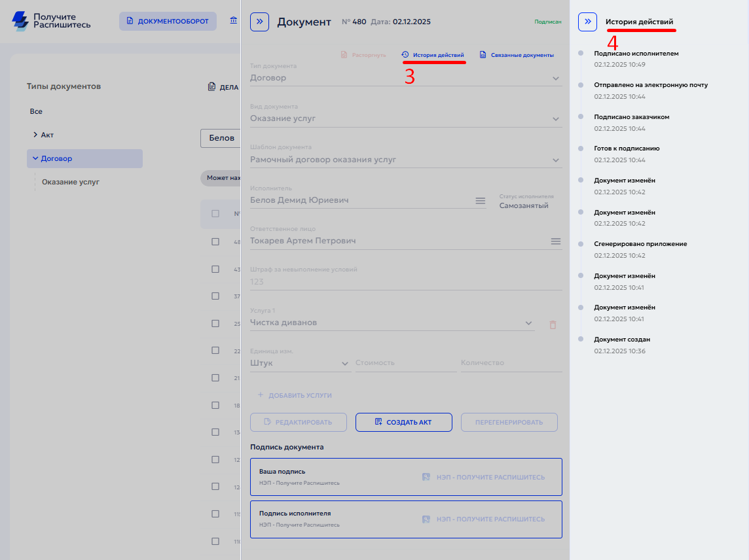
Task: Open the executor list menu icon
Action: (x=480, y=200)
